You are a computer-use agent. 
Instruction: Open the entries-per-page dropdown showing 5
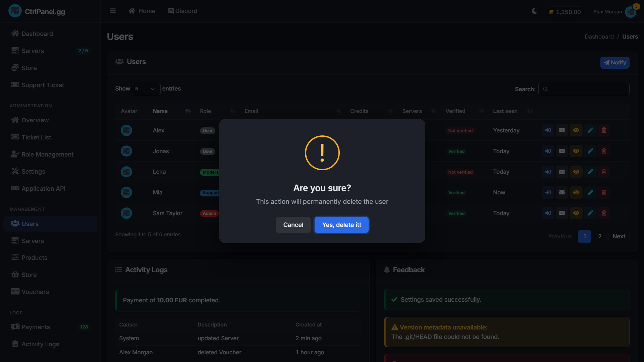[146, 89]
